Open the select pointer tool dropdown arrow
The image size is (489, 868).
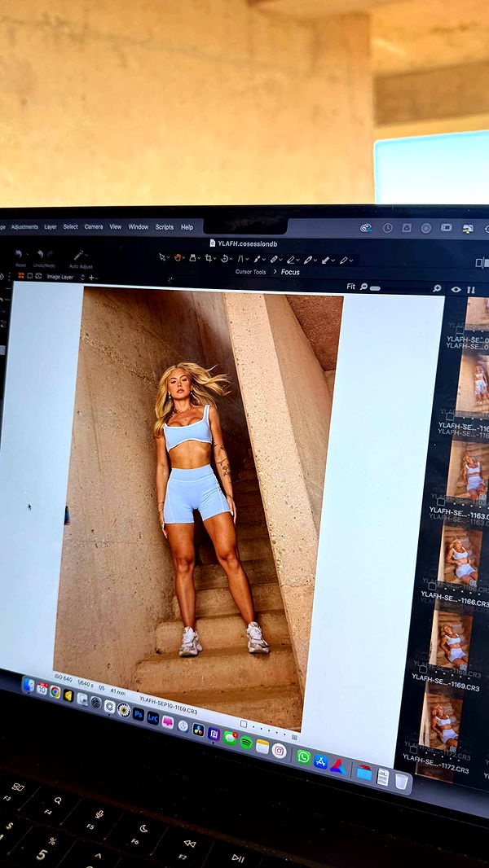click(x=167, y=257)
